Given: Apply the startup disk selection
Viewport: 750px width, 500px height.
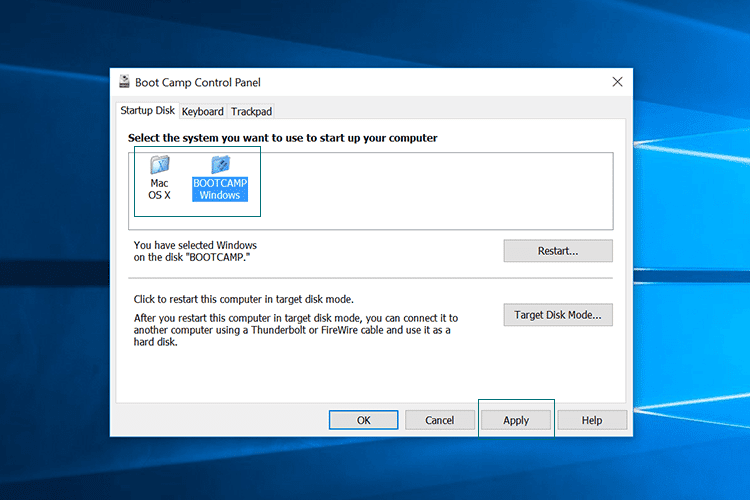Looking at the screenshot, I should [516, 420].
